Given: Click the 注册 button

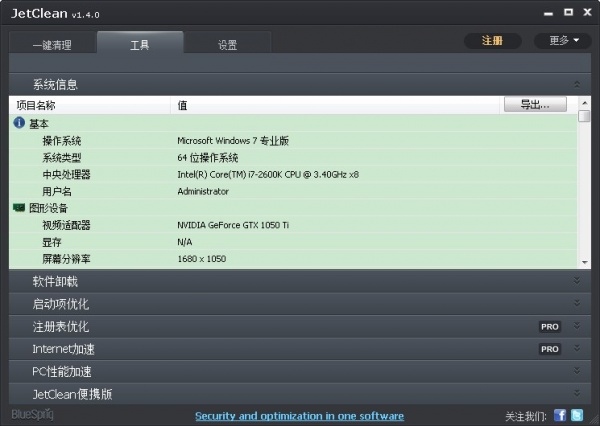Looking at the screenshot, I should [493, 41].
